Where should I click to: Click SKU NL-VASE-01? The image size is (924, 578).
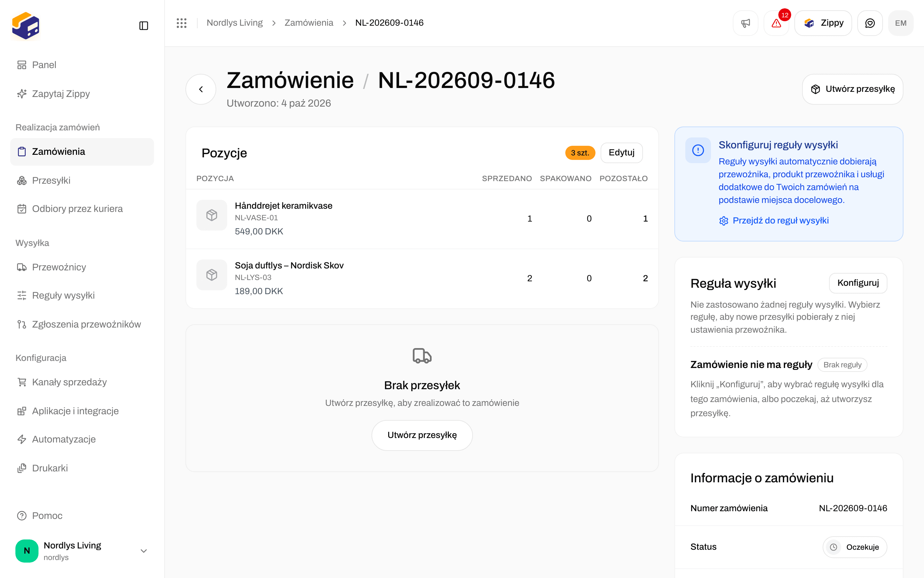256,218
